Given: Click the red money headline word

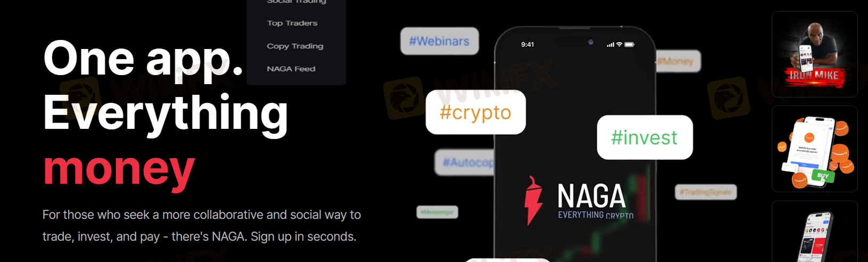Looking at the screenshot, I should 119,169.
